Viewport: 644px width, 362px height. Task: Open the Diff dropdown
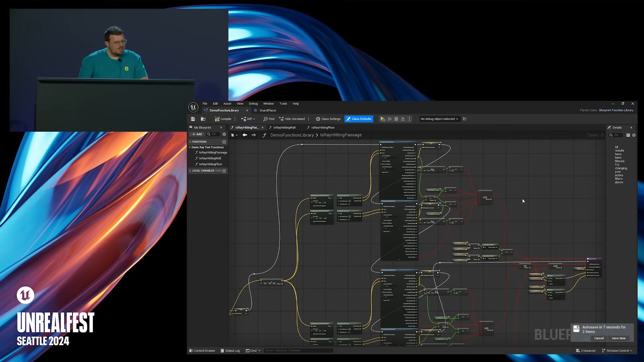coord(248,119)
